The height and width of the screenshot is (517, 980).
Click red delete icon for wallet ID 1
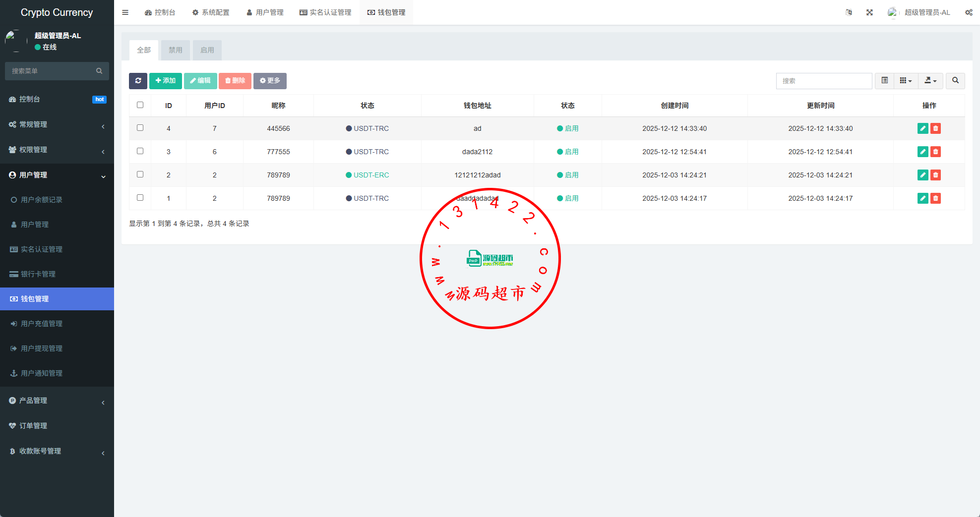tap(935, 198)
